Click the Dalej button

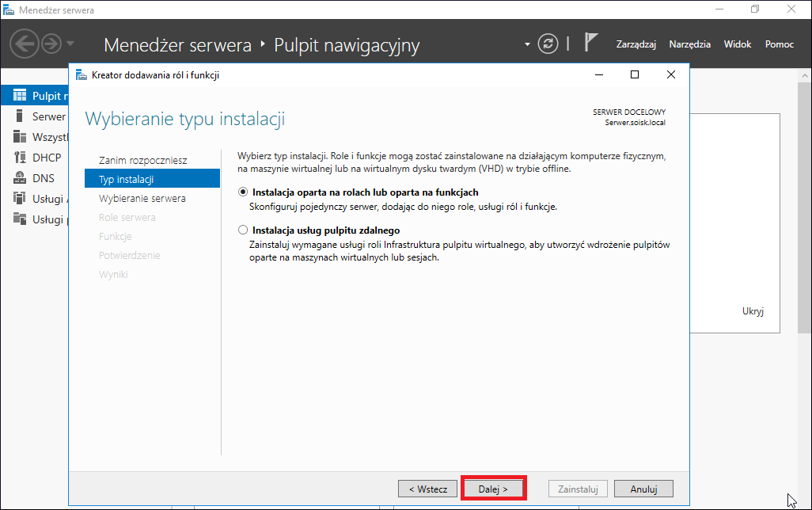(493, 489)
